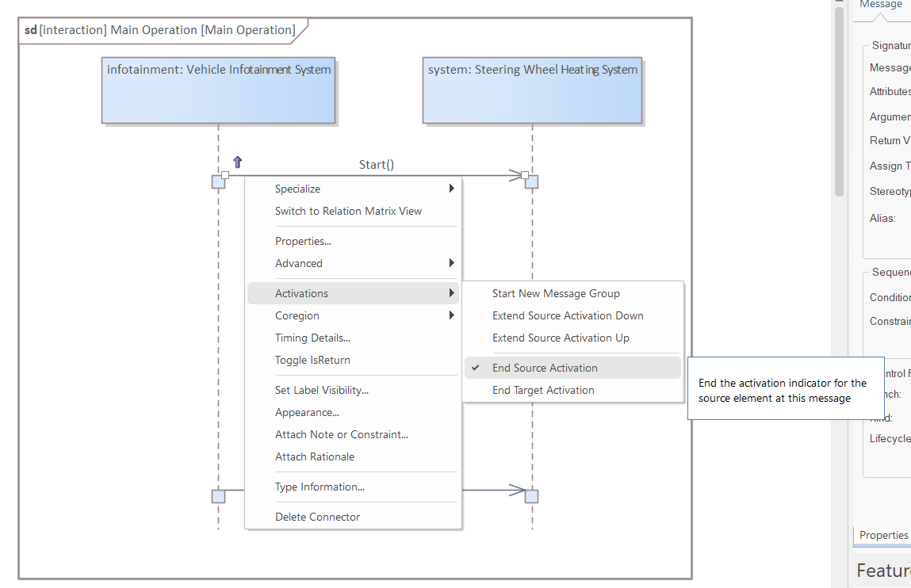Select target activation box at Start message
Screen dimensions: 911x588
tap(532, 182)
